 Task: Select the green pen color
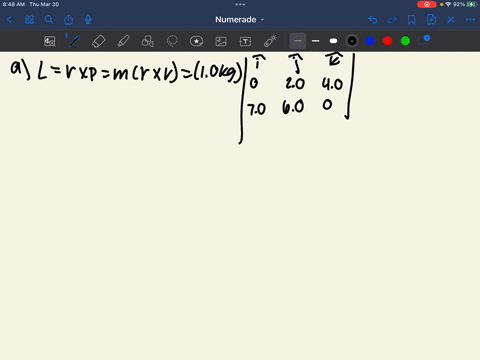(x=405, y=41)
